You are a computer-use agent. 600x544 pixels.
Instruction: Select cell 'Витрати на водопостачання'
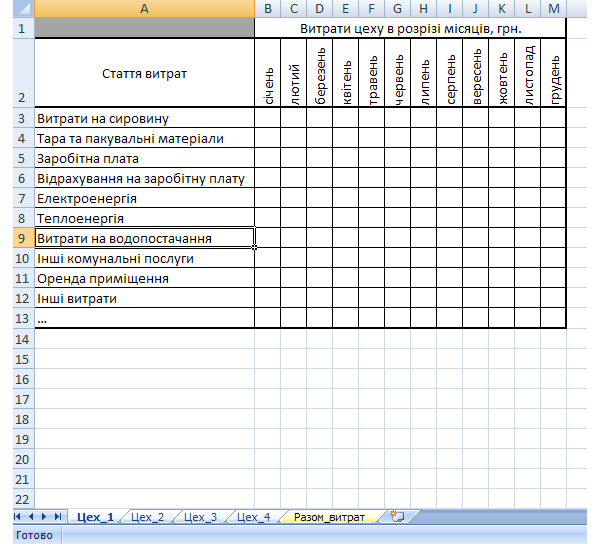coord(144,238)
